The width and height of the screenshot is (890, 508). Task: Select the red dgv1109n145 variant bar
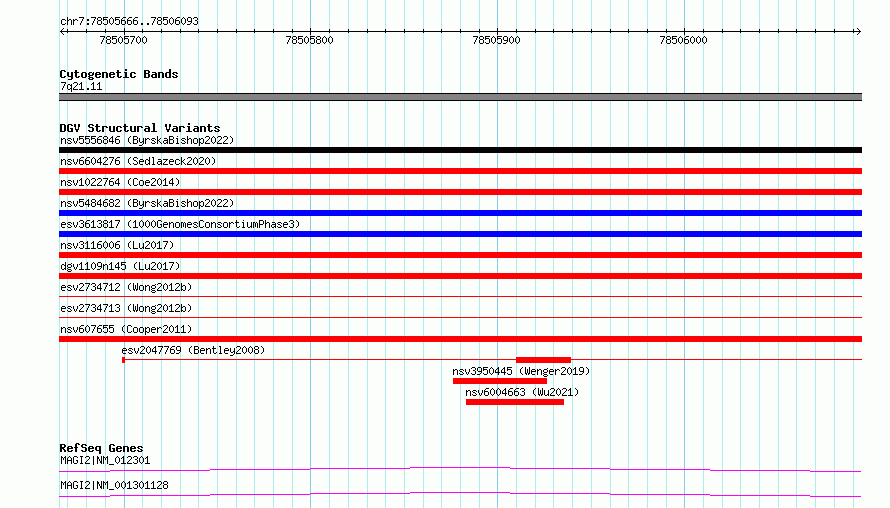coord(460,276)
